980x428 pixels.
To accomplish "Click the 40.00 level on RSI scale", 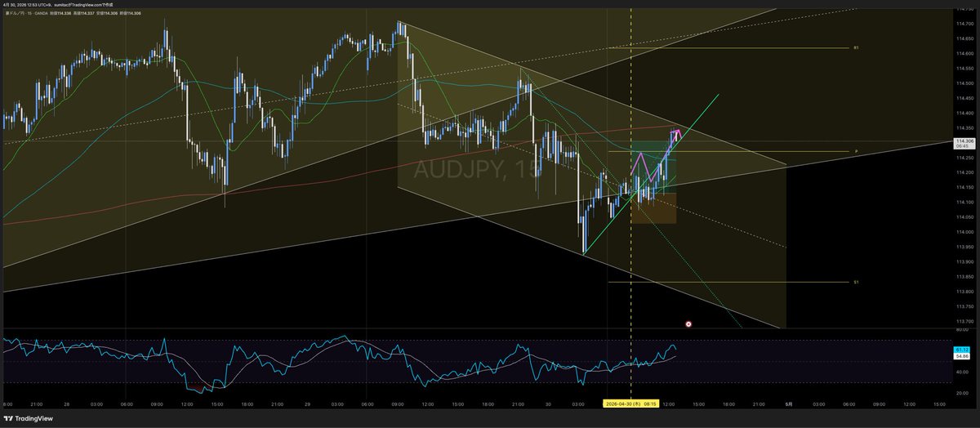I will point(960,372).
